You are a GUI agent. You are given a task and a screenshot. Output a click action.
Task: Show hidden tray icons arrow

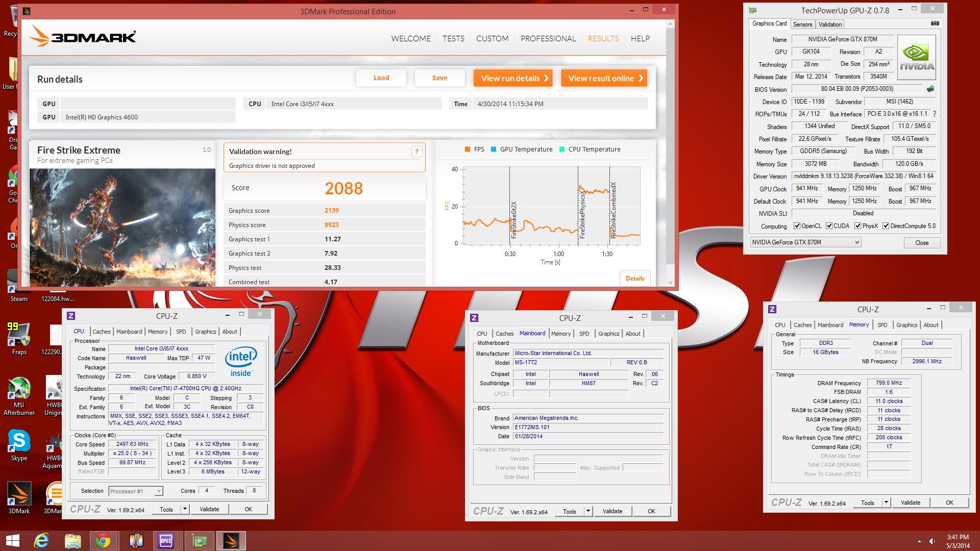click(919, 541)
